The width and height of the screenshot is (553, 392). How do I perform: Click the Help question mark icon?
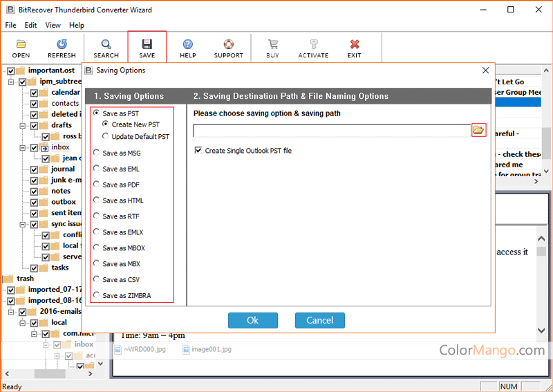[187, 44]
